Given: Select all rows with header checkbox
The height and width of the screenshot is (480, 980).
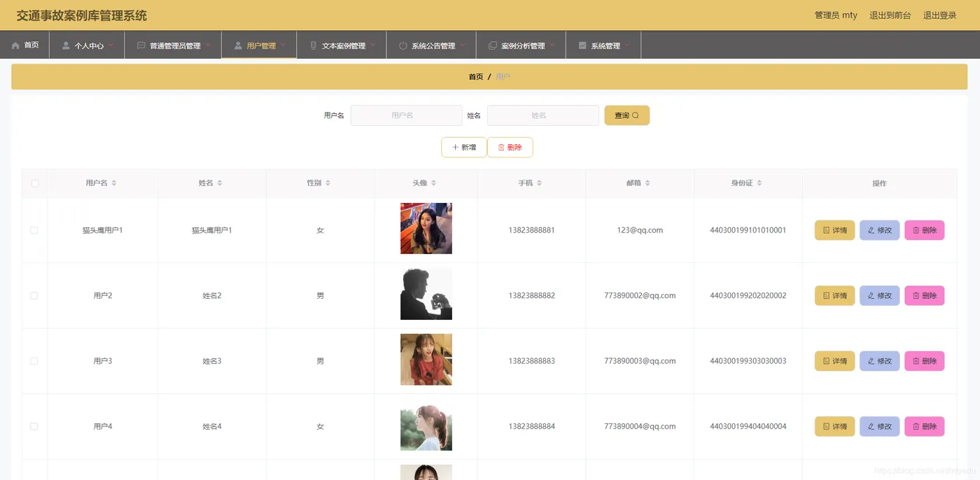Looking at the screenshot, I should pos(34,183).
